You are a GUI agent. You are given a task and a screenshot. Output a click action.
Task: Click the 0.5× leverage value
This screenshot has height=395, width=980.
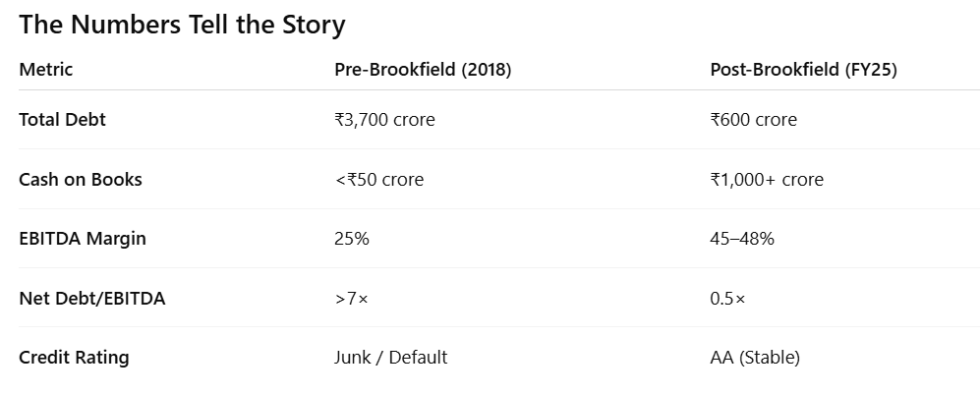[x=727, y=299]
